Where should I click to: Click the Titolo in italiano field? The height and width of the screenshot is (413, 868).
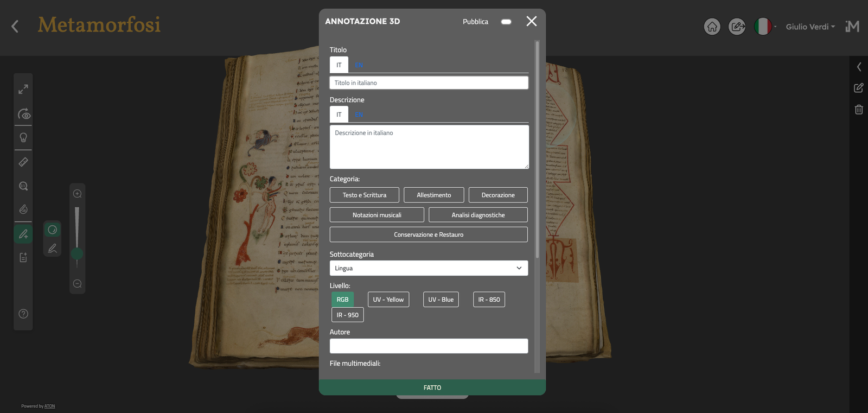pyautogui.click(x=429, y=83)
